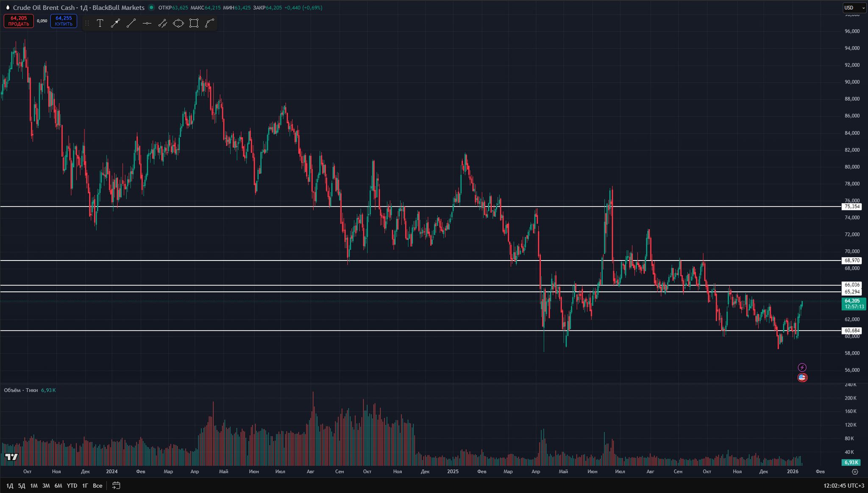Screen dimensions: 868x493
Task: Select the curve drawing tool
Action: pos(209,23)
